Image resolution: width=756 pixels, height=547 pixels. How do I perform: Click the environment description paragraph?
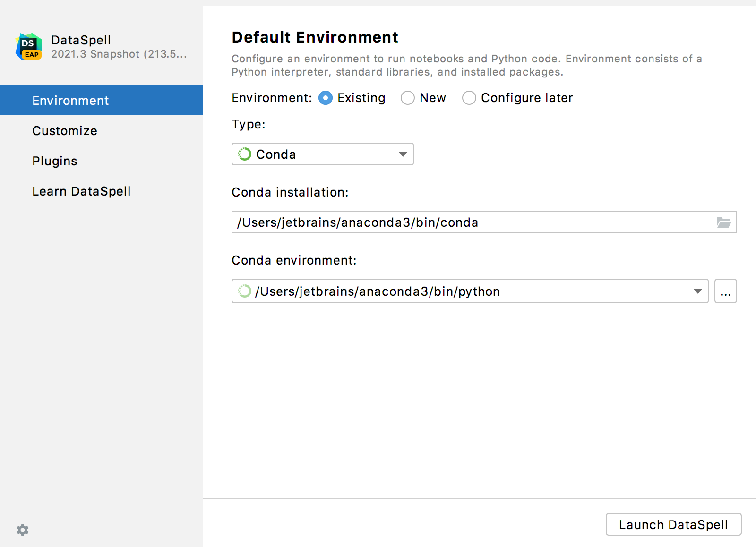(x=467, y=65)
